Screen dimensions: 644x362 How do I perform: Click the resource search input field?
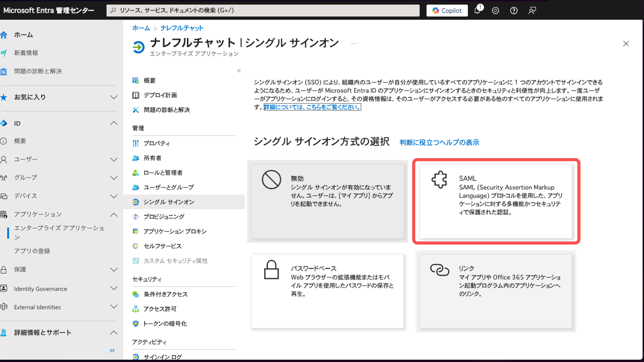coord(263,11)
